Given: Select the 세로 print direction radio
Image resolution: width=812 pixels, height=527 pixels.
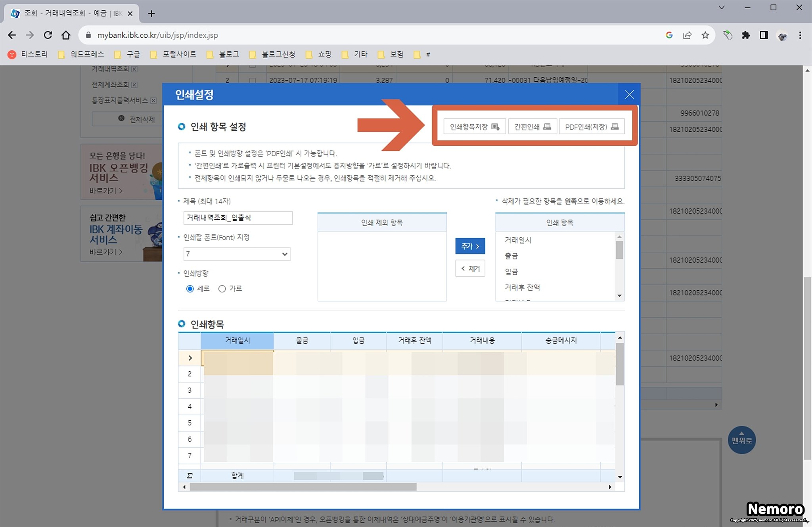Looking at the screenshot, I should point(190,288).
